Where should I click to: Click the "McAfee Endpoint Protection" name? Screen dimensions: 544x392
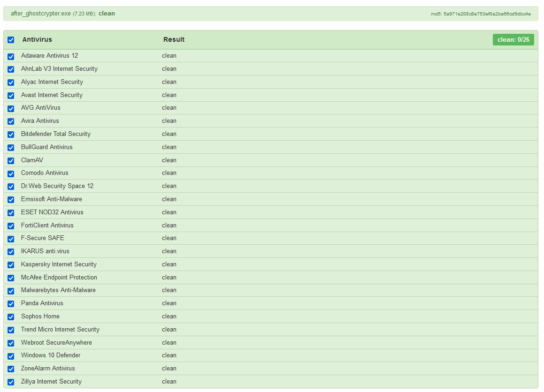tap(59, 277)
